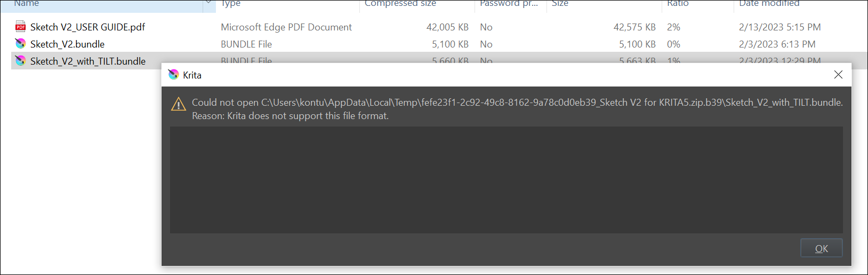Sort by Compressed size column header
The width and height of the screenshot is (868, 275).
(400, 4)
